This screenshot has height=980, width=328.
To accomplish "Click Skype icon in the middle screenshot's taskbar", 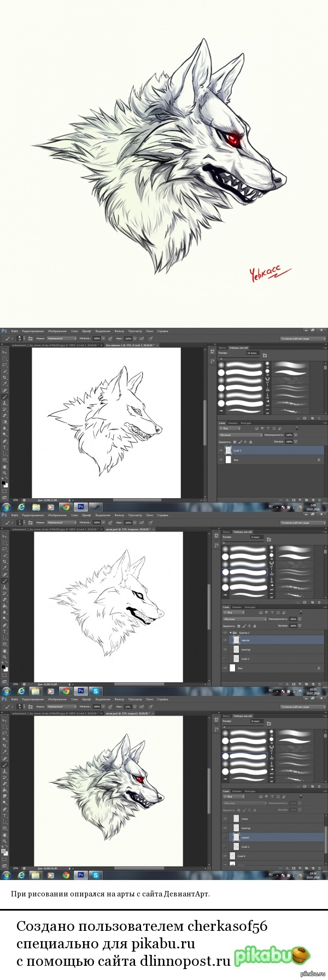I will [95, 691].
